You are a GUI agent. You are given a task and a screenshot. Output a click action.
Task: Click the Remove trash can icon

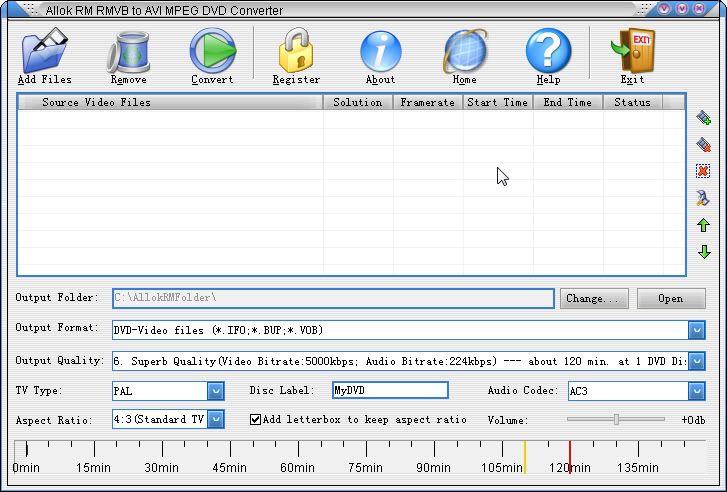pos(128,50)
